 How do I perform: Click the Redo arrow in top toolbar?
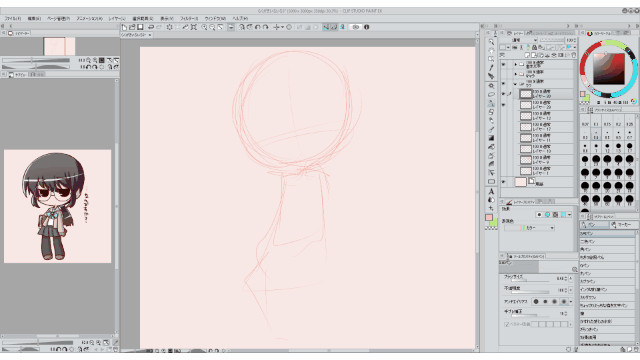(159, 27)
